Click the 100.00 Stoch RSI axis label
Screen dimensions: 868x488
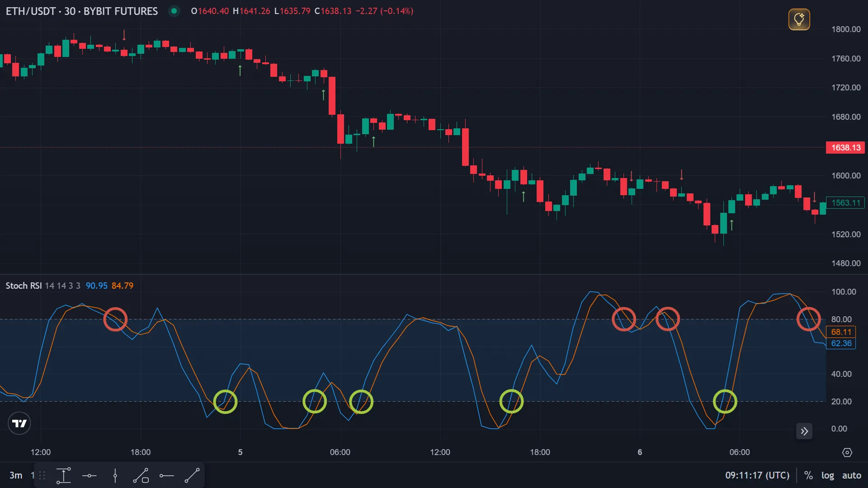click(844, 292)
